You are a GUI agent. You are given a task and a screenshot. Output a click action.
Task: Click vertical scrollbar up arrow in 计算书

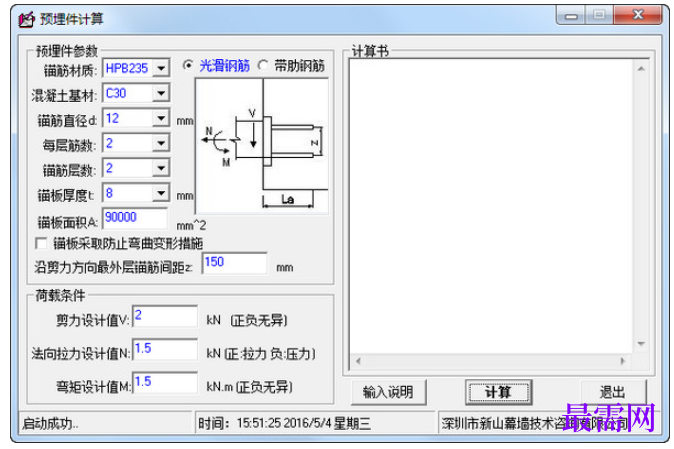tap(641, 69)
